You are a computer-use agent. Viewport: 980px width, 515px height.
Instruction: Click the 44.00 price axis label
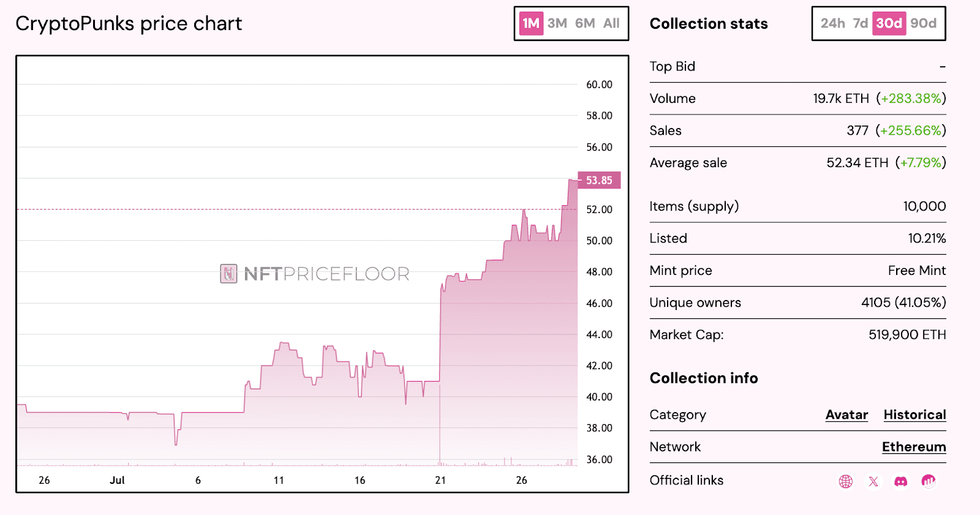tap(599, 334)
